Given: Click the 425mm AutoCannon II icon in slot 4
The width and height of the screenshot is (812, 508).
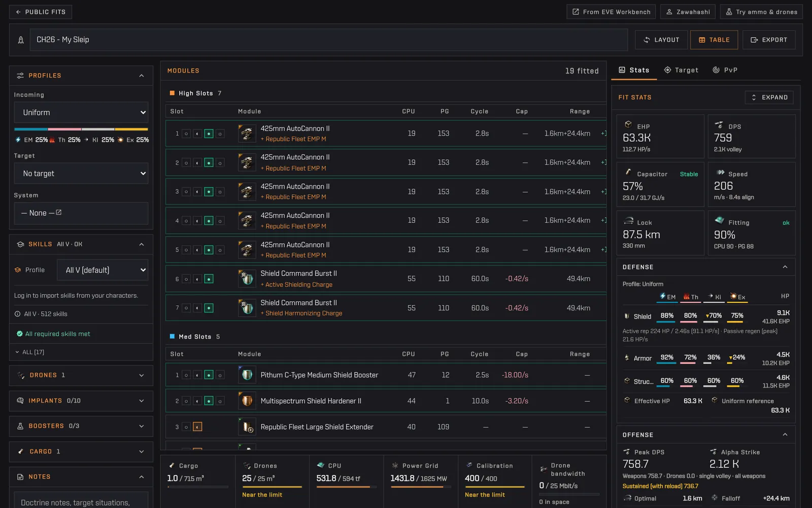Looking at the screenshot, I should tap(247, 221).
